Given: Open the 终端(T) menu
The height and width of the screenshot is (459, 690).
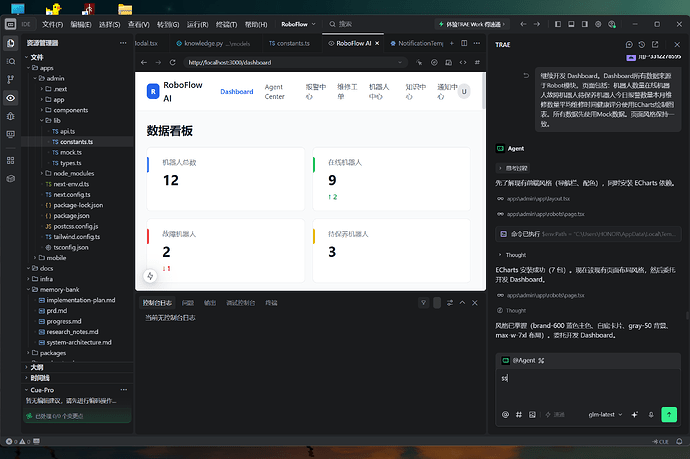Looking at the screenshot, I should [x=226, y=24].
